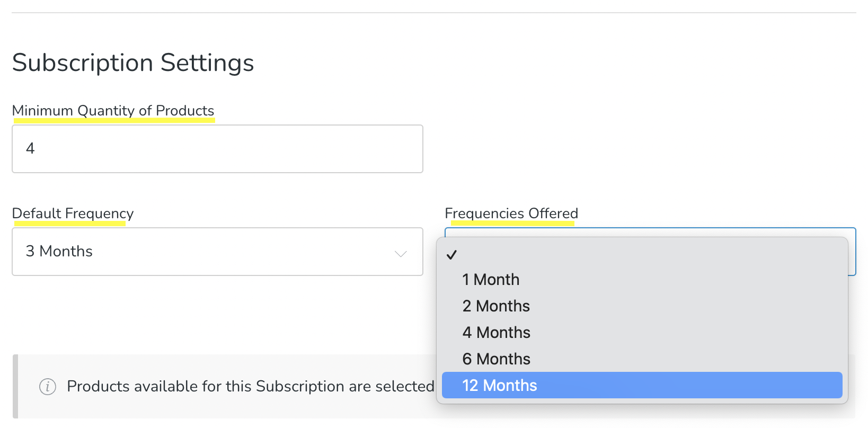Image resolution: width=868 pixels, height=428 pixels.
Task: Select the value "4" in the quantity box
Action: click(x=31, y=149)
